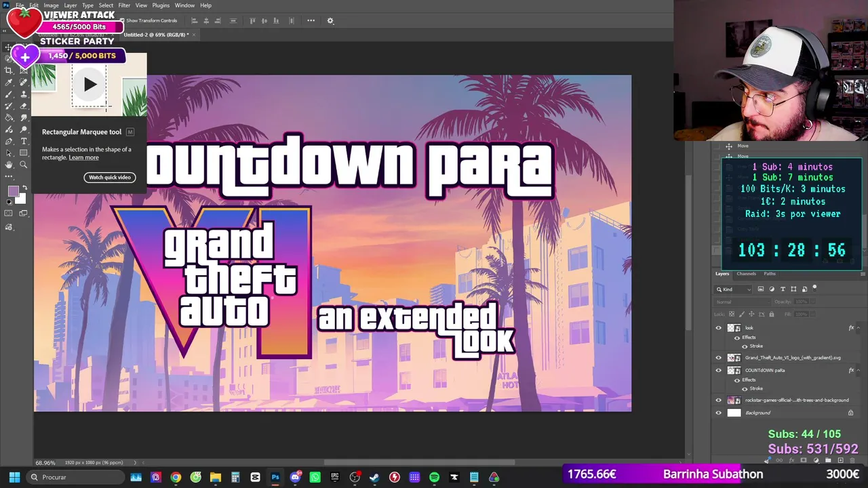
Task: Swap foreground and background colors
Action: (24, 188)
